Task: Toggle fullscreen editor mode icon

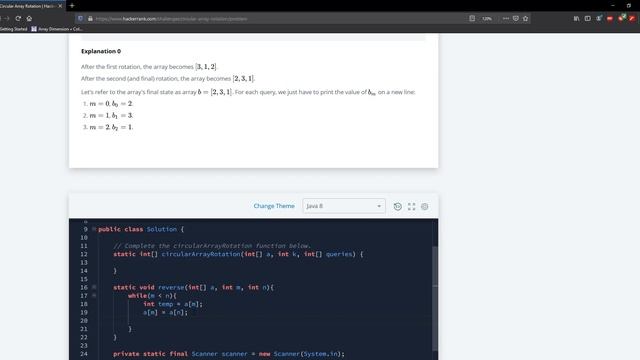Action: (411, 207)
